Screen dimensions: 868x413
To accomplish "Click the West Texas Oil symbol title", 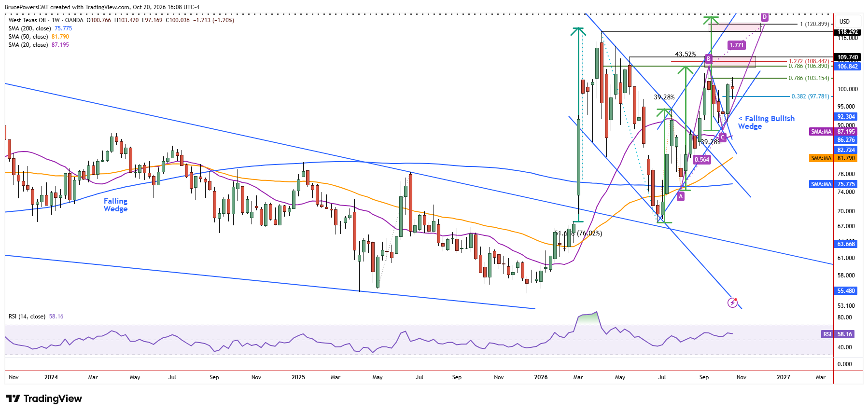I will coord(28,20).
